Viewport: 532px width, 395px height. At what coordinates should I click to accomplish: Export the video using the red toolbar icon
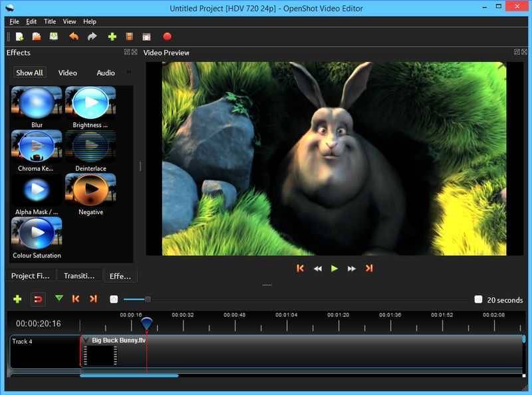point(166,37)
